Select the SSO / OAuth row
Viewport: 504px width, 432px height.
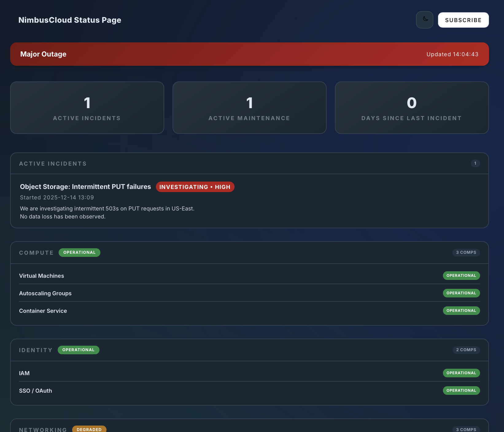point(249,391)
